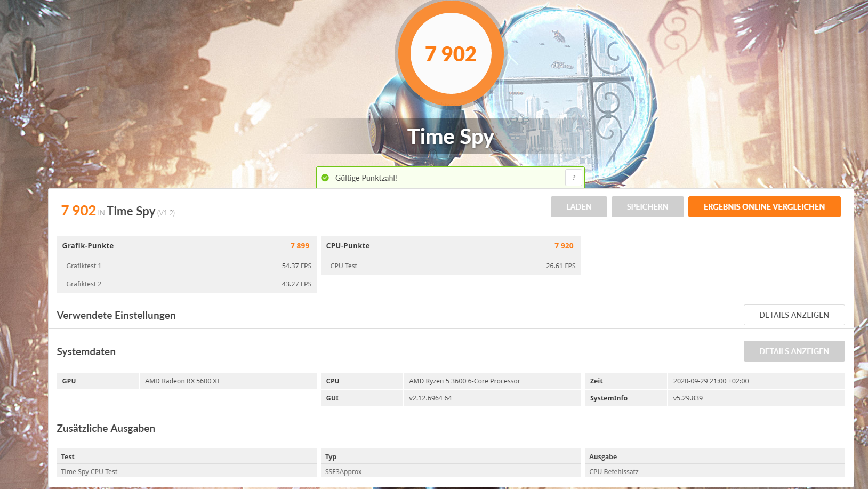868x489 pixels.
Task: Select the CPU Test row label
Action: click(x=344, y=266)
